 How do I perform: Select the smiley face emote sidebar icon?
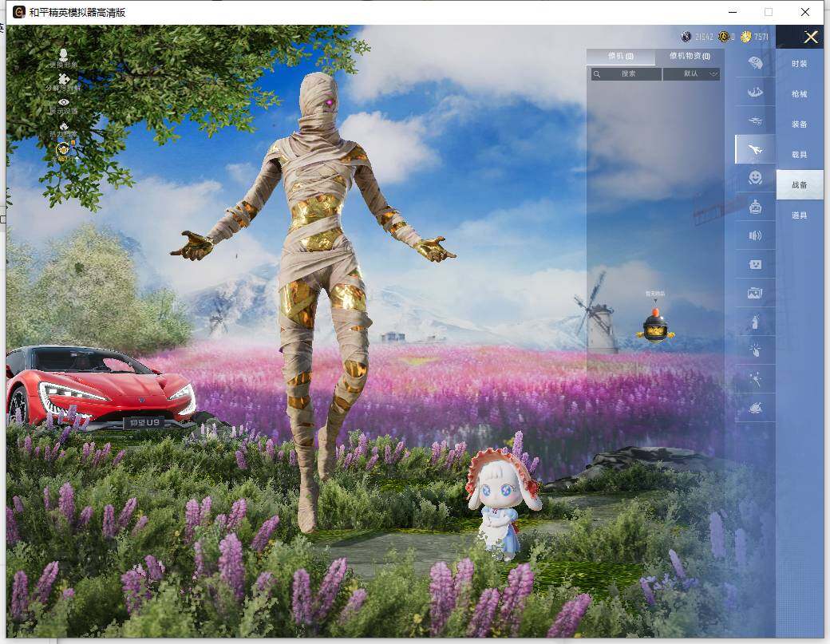(755, 177)
